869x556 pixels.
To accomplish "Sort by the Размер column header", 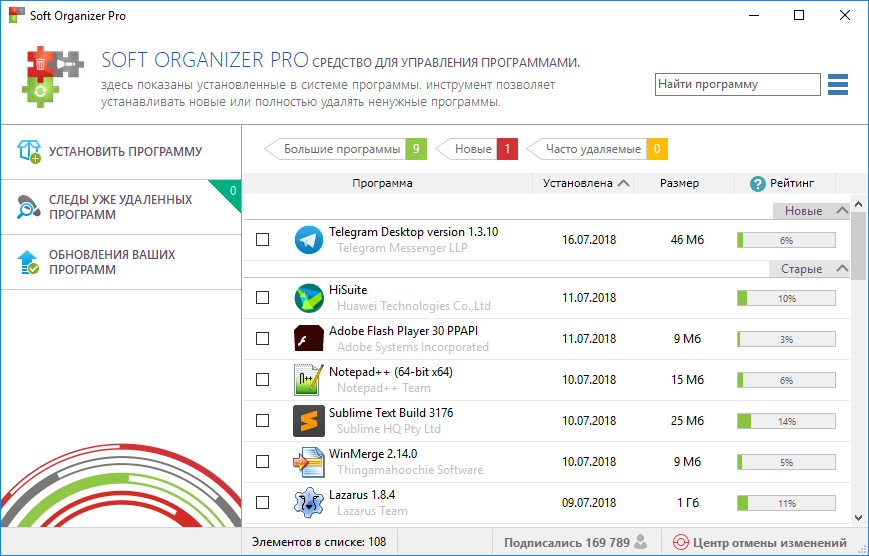I will (x=679, y=183).
